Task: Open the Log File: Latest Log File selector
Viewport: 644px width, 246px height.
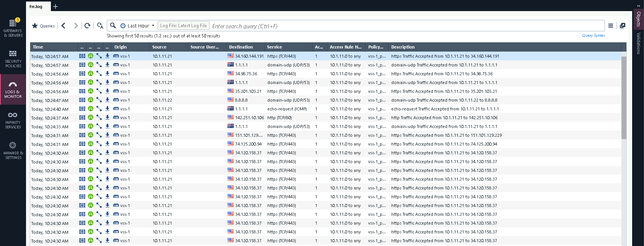Action: 183,26
